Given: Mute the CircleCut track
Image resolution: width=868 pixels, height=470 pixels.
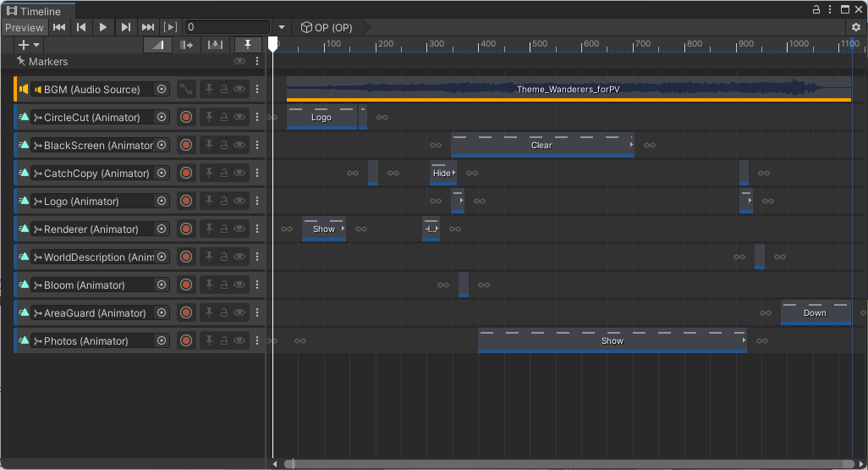Looking at the screenshot, I should [x=239, y=117].
